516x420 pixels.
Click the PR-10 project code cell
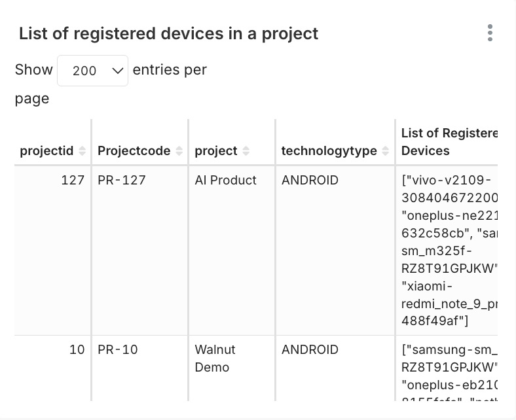pos(118,350)
